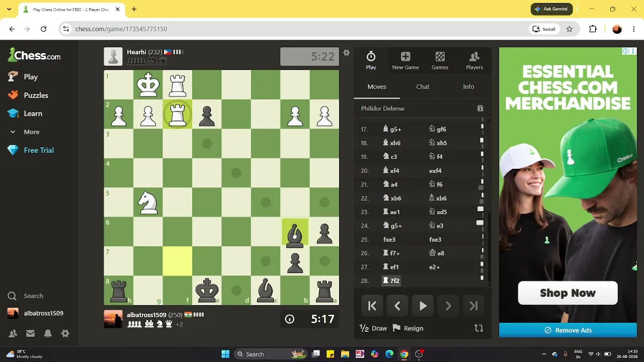The width and height of the screenshot is (644, 362).
Task: Open a new browser tab
Action: [134, 9]
